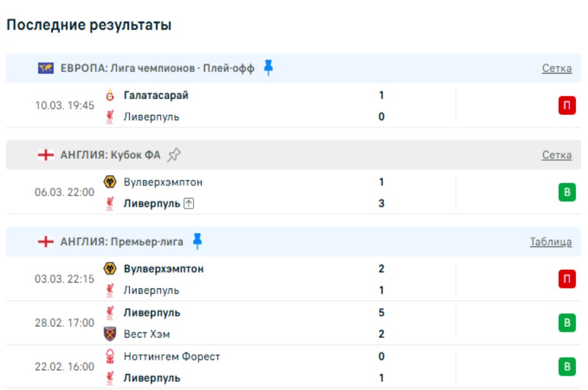588x390 pixels.
Task: Open the АНГЛИЯ: Премьер-лига league header
Action: pyautogui.click(x=122, y=242)
